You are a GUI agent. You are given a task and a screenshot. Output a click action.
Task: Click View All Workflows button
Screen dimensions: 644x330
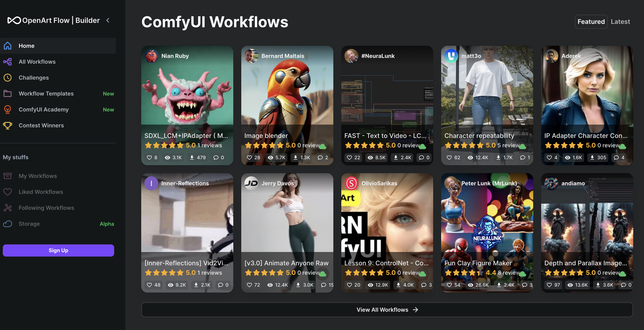[387, 309]
